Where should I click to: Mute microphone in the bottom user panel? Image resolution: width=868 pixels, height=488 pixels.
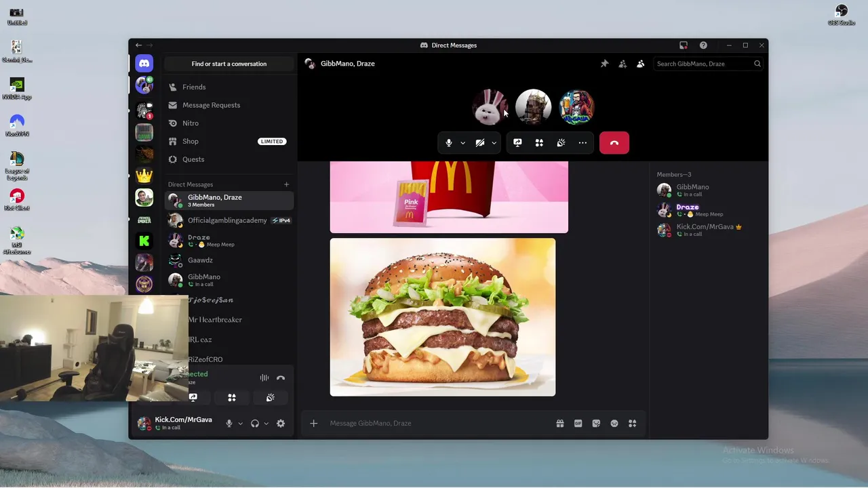point(229,424)
